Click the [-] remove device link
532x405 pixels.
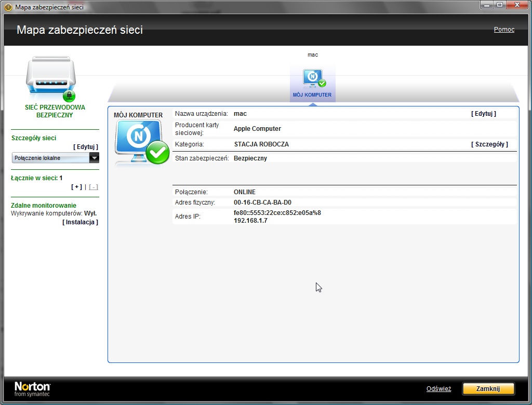coord(94,187)
